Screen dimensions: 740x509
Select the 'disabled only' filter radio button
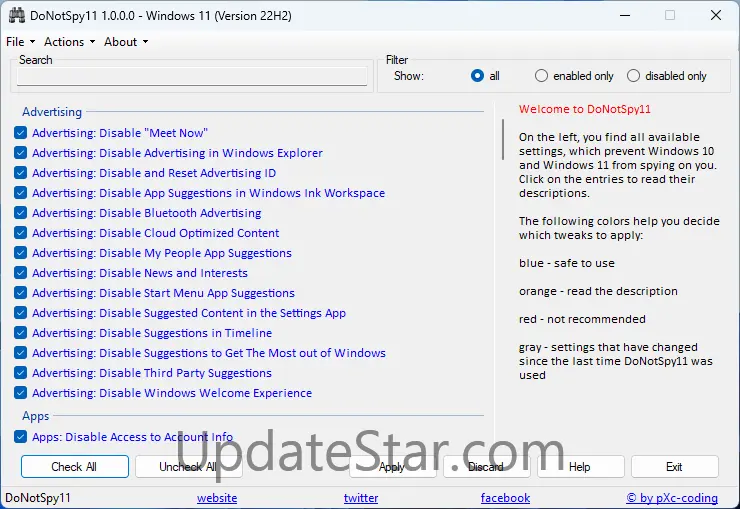[633, 76]
